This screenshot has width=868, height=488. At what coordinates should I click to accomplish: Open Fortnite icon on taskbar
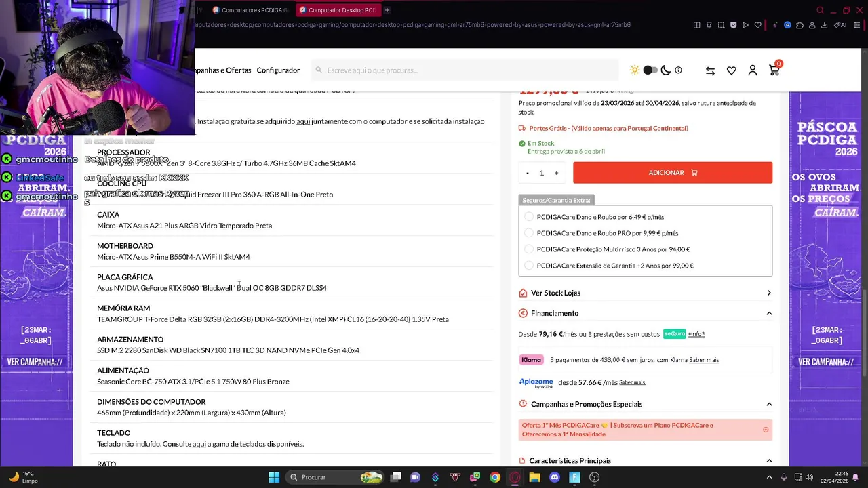574,477
